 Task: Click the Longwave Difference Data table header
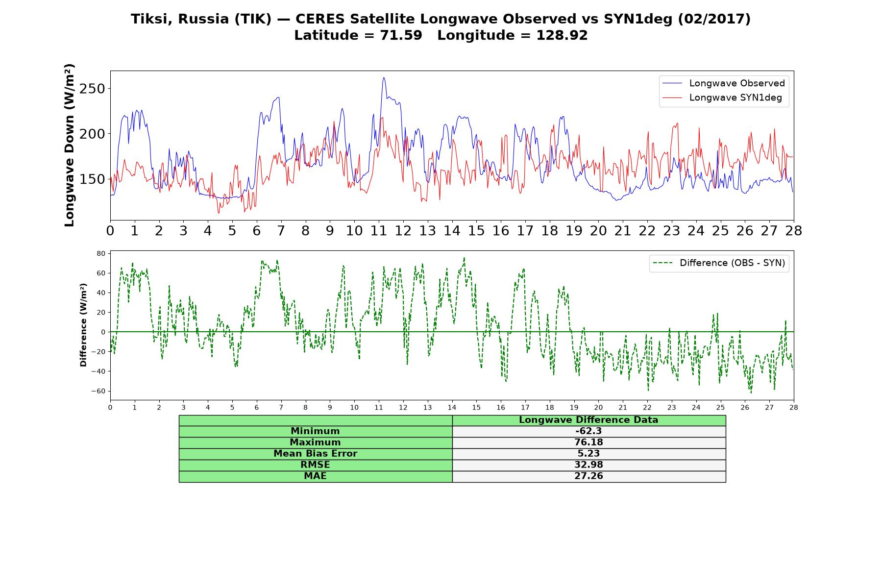pyautogui.click(x=588, y=420)
